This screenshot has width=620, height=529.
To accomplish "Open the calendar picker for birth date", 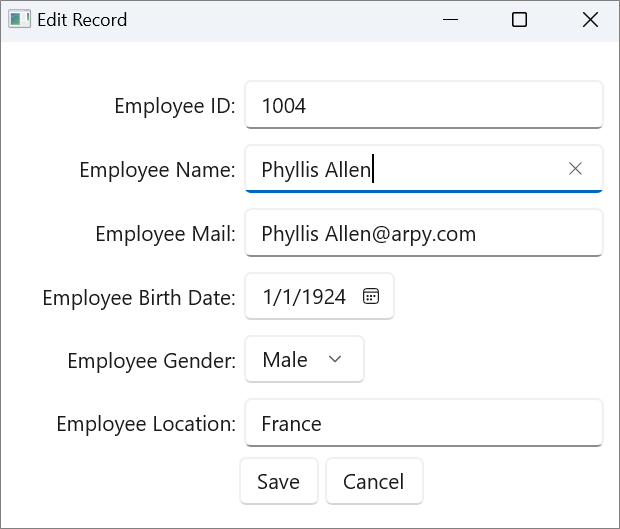I will (x=371, y=296).
